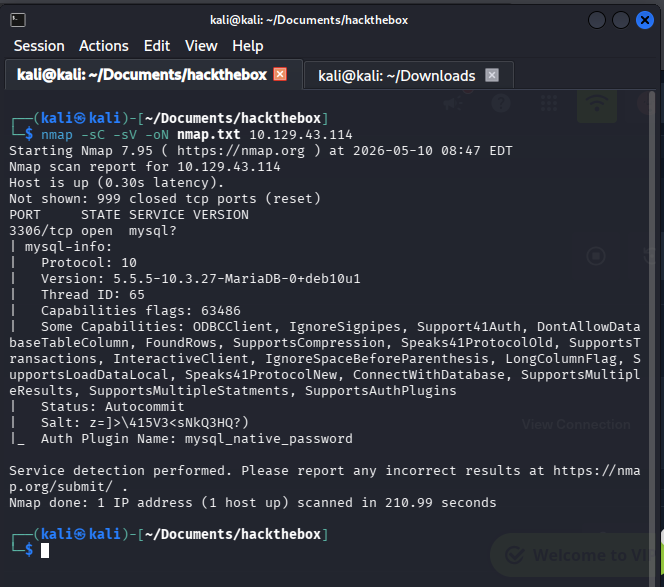Click the 'Nmap scan report for 10.129.43.114' line
The image size is (664, 587).
145,167
